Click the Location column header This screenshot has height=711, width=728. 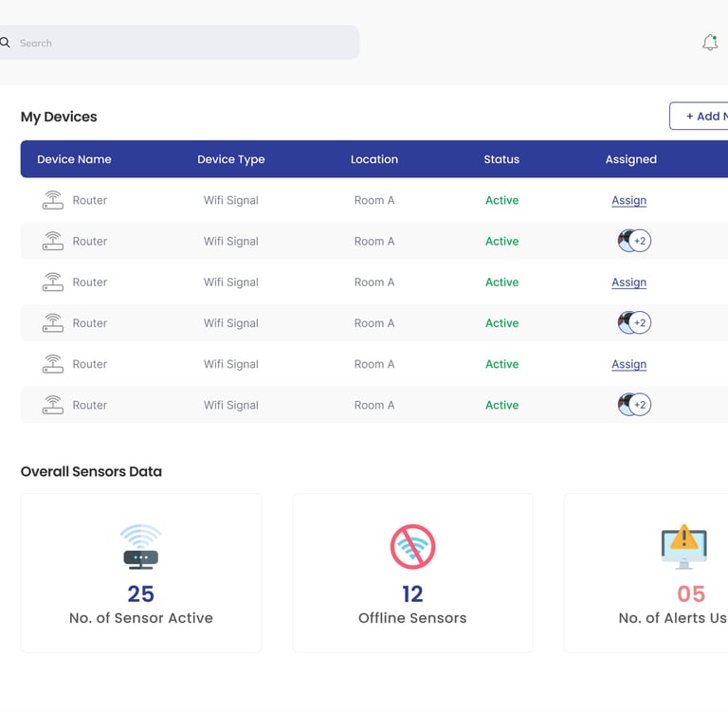[374, 159]
